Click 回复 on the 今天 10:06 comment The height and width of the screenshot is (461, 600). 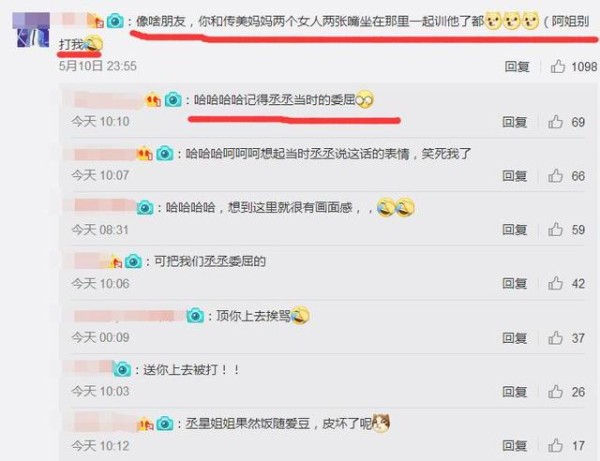point(515,284)
